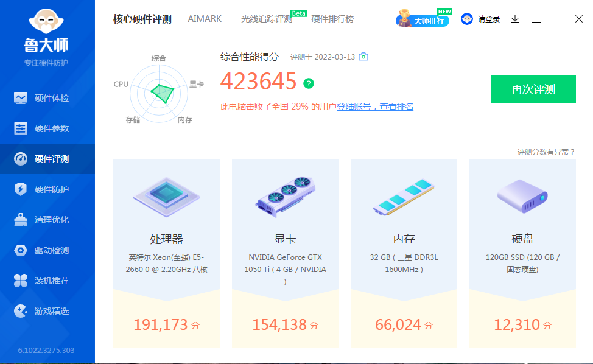Image resolution: width=593 pixels, height=364 pixels.
Task: Open 游戏精选 in the sidebar
Action: 47,311
